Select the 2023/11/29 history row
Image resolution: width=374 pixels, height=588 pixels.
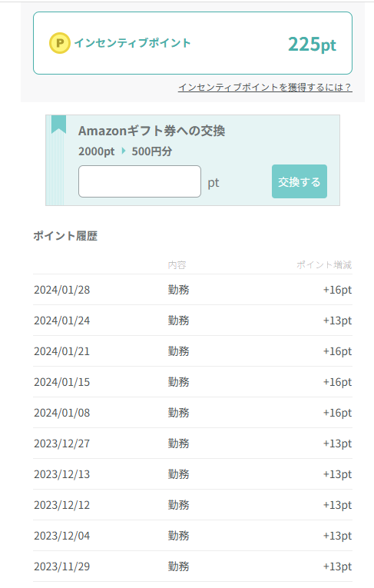(193, 566)
